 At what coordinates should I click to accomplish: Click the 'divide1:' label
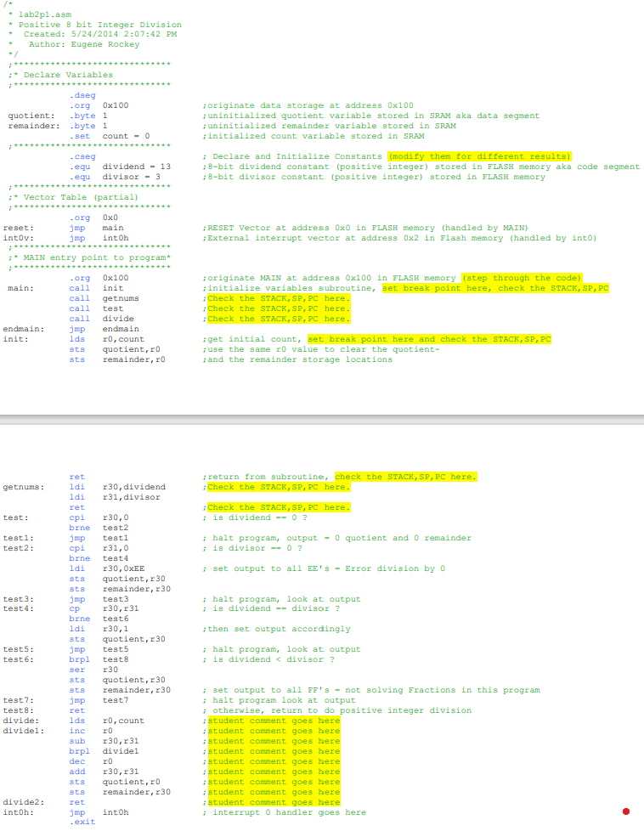click(23, 731)
